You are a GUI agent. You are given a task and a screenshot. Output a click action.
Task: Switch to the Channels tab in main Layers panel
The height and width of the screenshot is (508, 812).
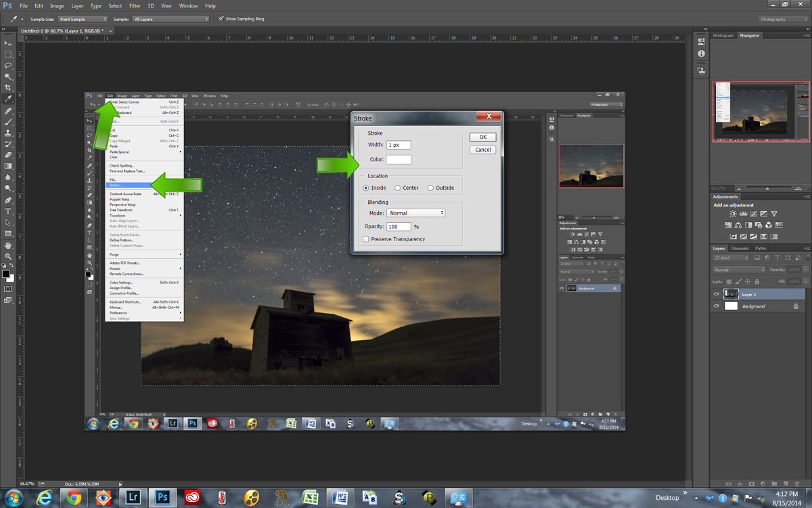(x=740, y=249)
